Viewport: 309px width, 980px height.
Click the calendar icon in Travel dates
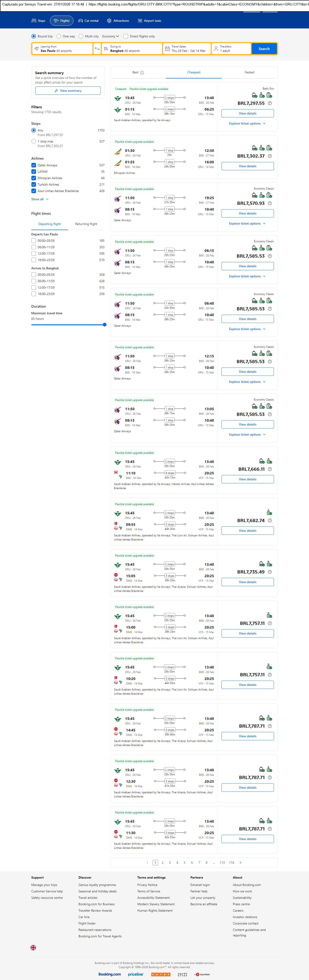pos(167,49)
